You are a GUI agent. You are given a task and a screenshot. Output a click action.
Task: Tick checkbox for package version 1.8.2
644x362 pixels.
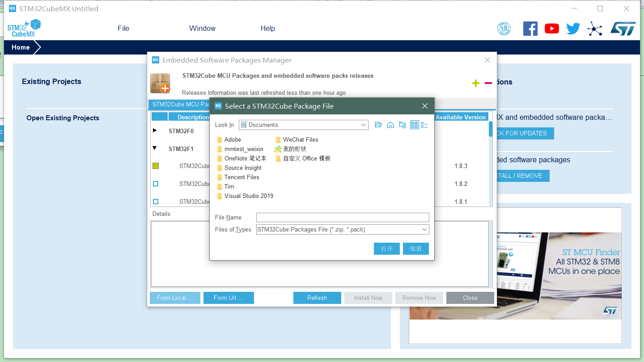tap(156, 184)
